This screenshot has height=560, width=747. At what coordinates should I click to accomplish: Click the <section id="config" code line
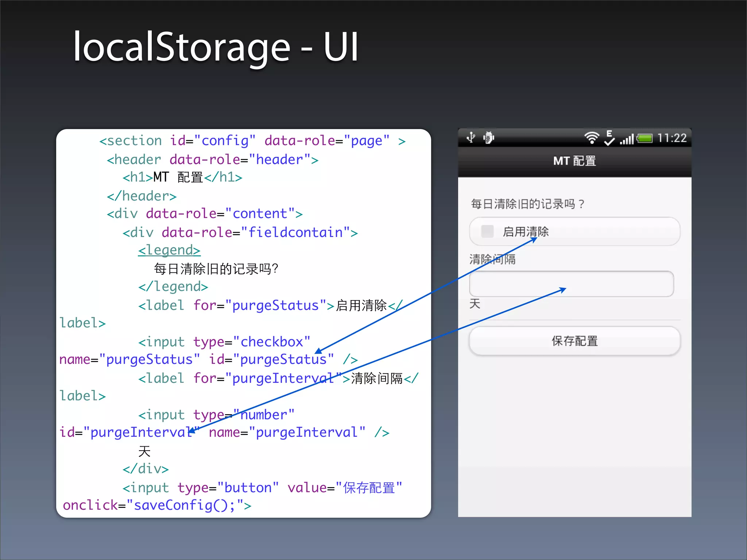(252, 141)
